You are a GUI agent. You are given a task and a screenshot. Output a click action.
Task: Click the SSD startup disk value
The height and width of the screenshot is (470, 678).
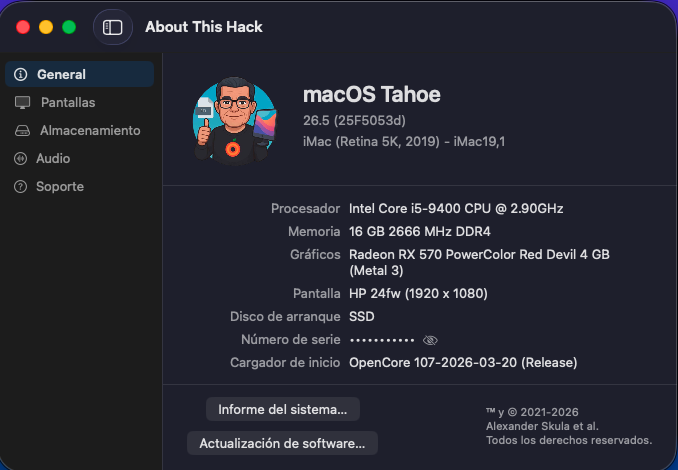pyautogui.click(x=361, y=317)
